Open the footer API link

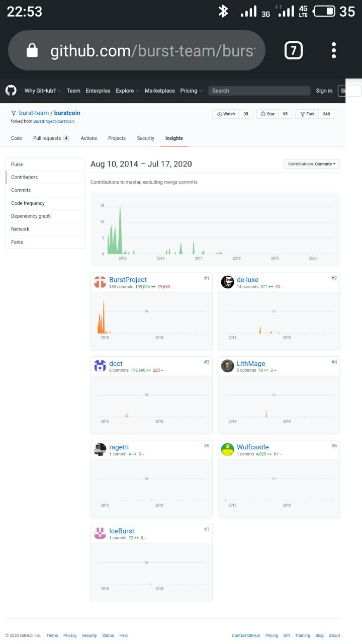pos(287,635)
